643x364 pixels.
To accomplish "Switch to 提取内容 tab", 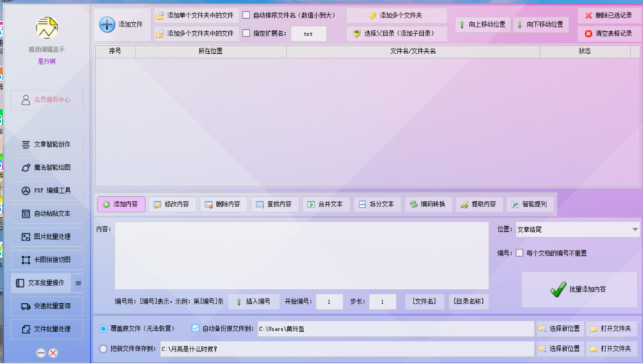I will (480, 204).
